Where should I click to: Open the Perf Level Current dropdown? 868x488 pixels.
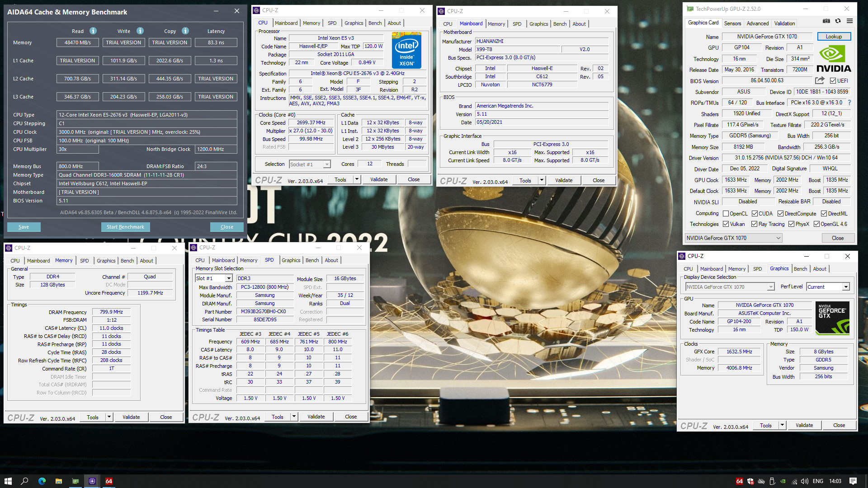coord(828,287)
